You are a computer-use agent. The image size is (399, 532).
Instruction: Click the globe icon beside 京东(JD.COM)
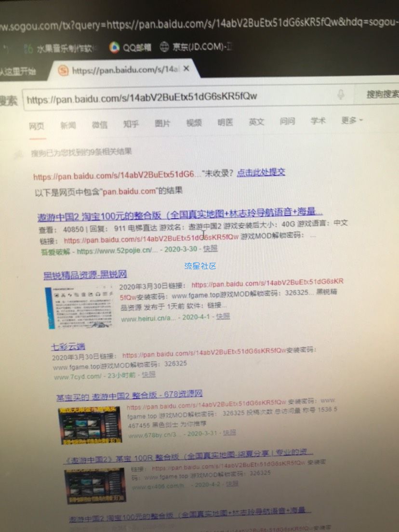(164, 47)
